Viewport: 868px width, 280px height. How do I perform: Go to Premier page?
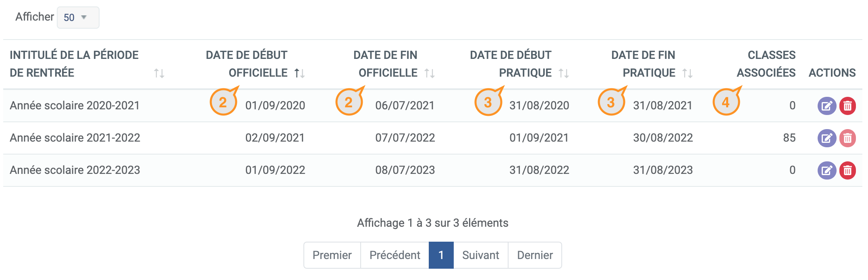(x=332, y=255)
